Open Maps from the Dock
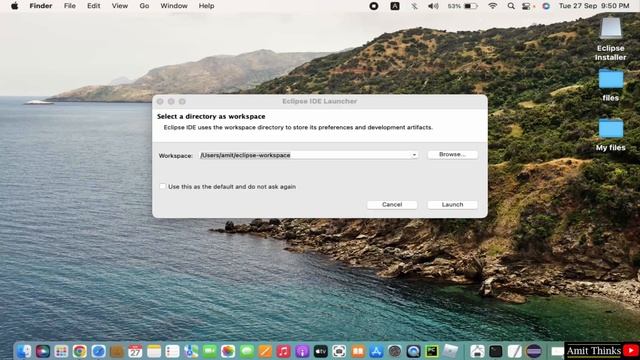This screenshot has width=640, height=360. click(191, 351)
